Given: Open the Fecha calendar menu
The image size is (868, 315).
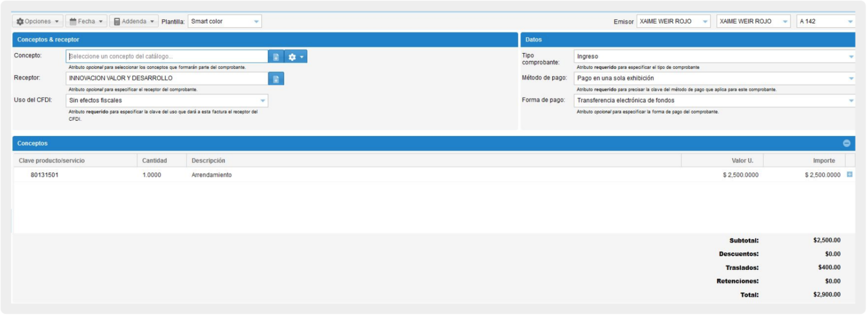Looking at the screenshot, I should tap(86, 21).
